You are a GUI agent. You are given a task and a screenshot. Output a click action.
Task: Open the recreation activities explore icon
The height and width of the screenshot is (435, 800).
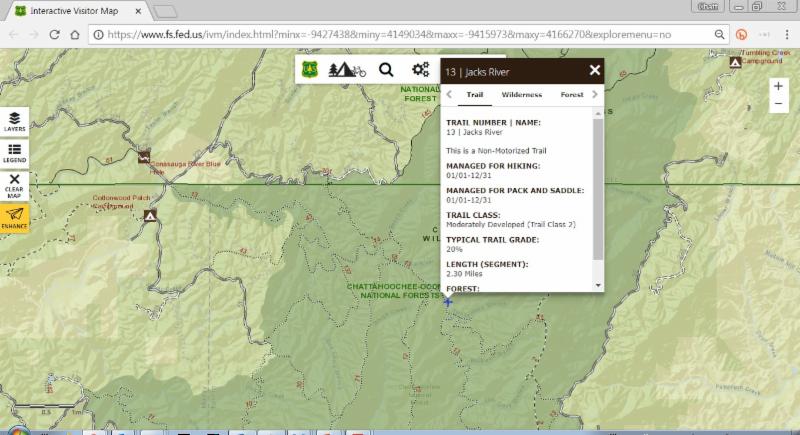(x=347, y=70)
